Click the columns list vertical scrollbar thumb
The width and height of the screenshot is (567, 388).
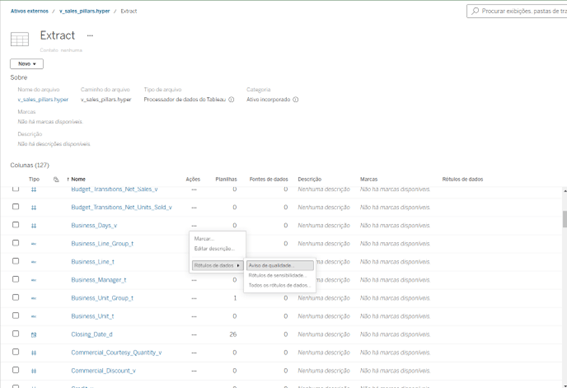[x=565, y=219]
